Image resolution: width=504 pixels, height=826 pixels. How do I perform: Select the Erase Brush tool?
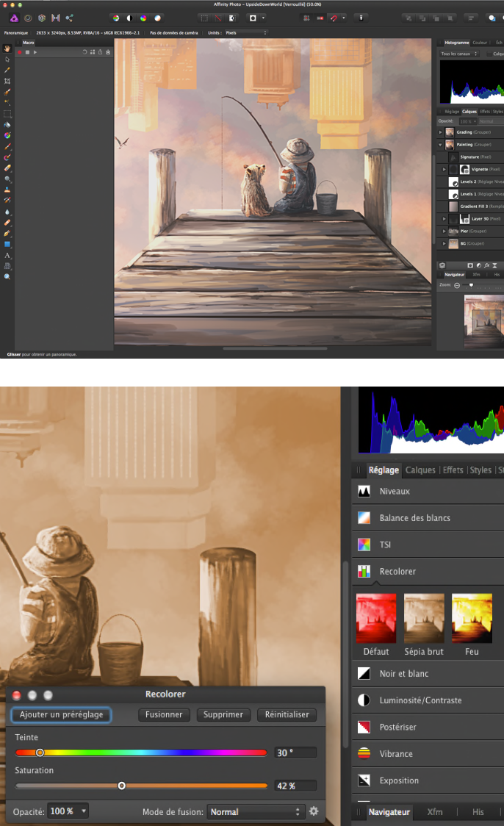tap(7, 168)
